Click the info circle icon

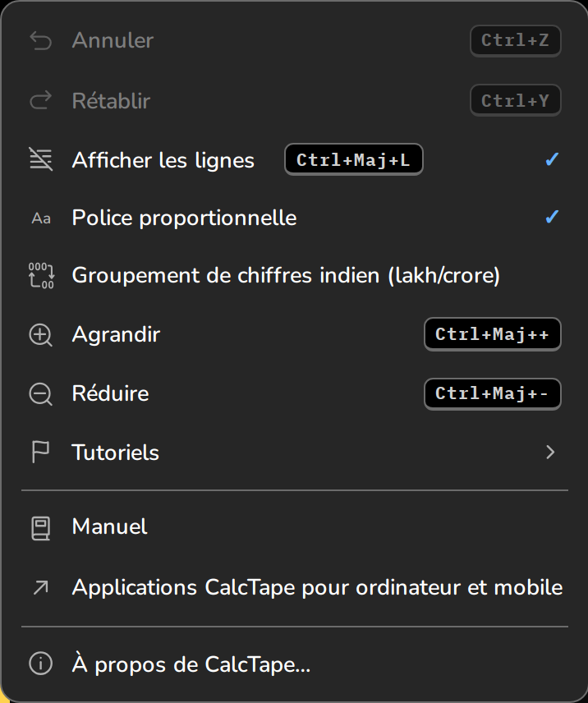tap(41, 663)
